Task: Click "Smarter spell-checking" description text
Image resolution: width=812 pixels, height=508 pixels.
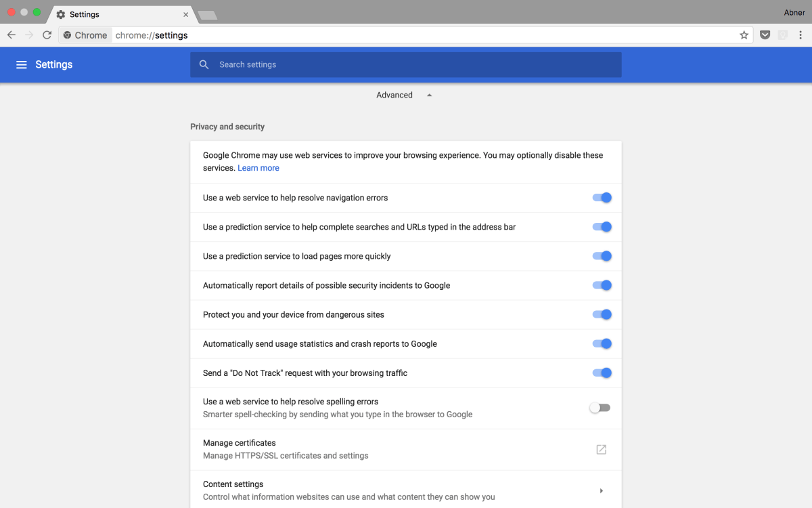Action: pyautogui.click(x=338, y=415)
